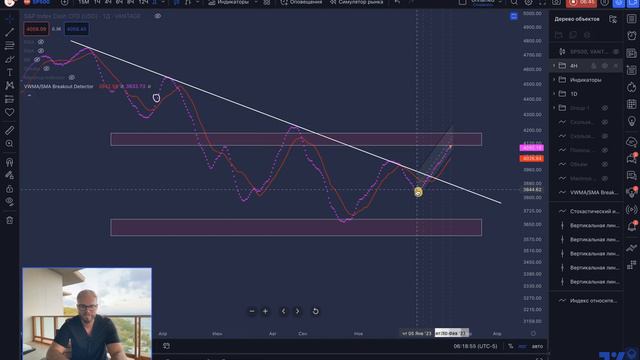Click the reset chart view button
The image size is (640, 360).
[x=316, y=311]
